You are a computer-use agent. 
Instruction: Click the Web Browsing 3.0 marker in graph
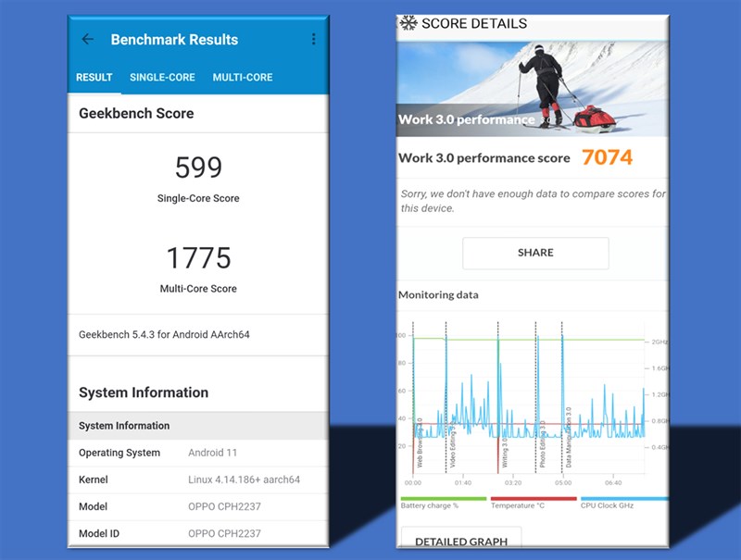420,442
